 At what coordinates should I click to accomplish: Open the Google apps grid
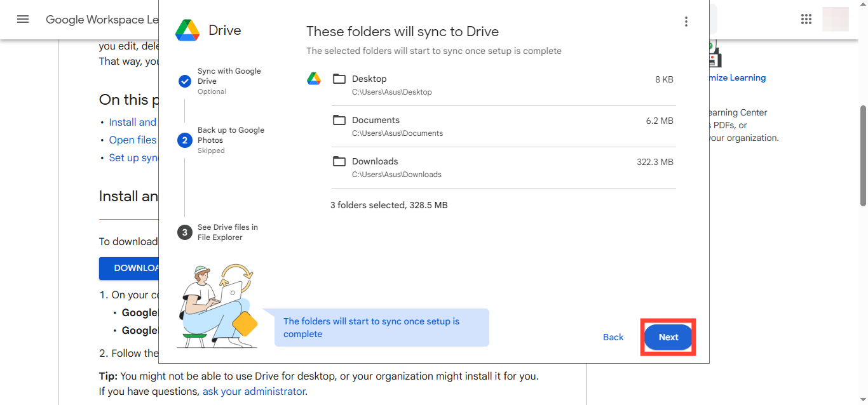(x=806, y=19)
